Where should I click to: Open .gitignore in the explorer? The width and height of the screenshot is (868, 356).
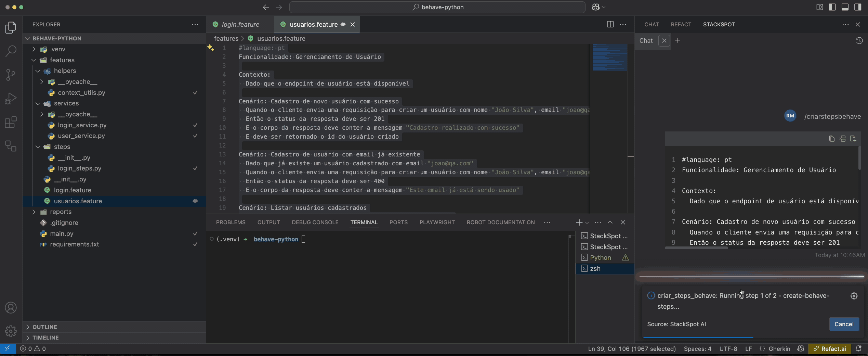(114, 223)
